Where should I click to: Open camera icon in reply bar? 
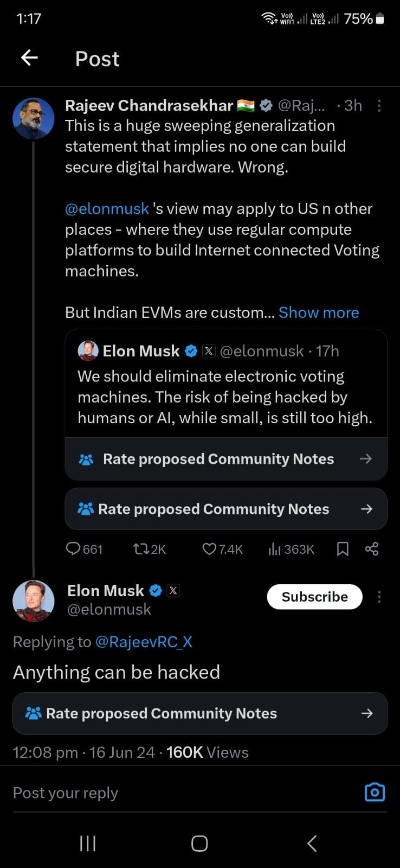[x=375, y=793]
